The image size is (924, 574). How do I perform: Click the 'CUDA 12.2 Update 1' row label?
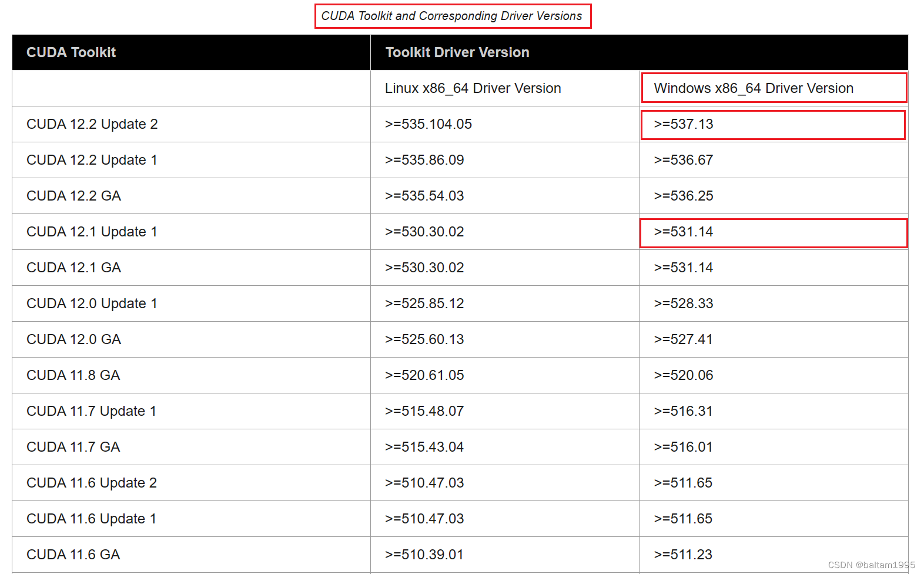92,160
